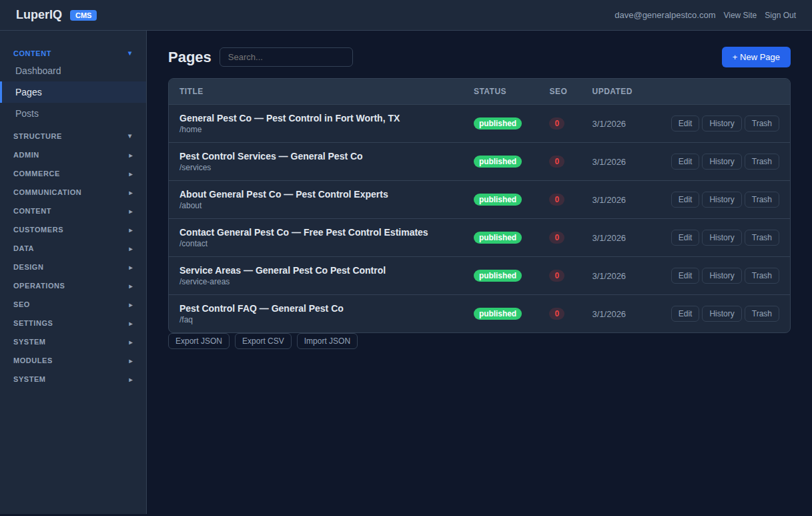
Task: Toggle the published status badge for /about
Action: 497,199
